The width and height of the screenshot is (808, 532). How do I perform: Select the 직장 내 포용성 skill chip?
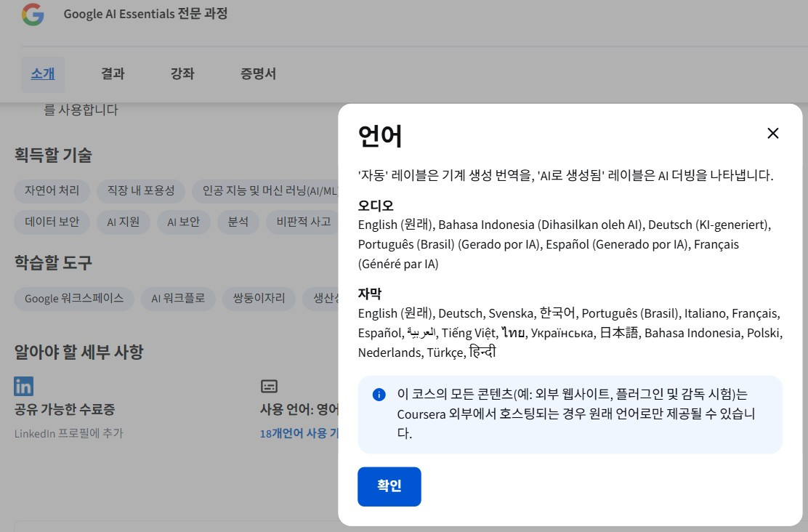point(141,190)
